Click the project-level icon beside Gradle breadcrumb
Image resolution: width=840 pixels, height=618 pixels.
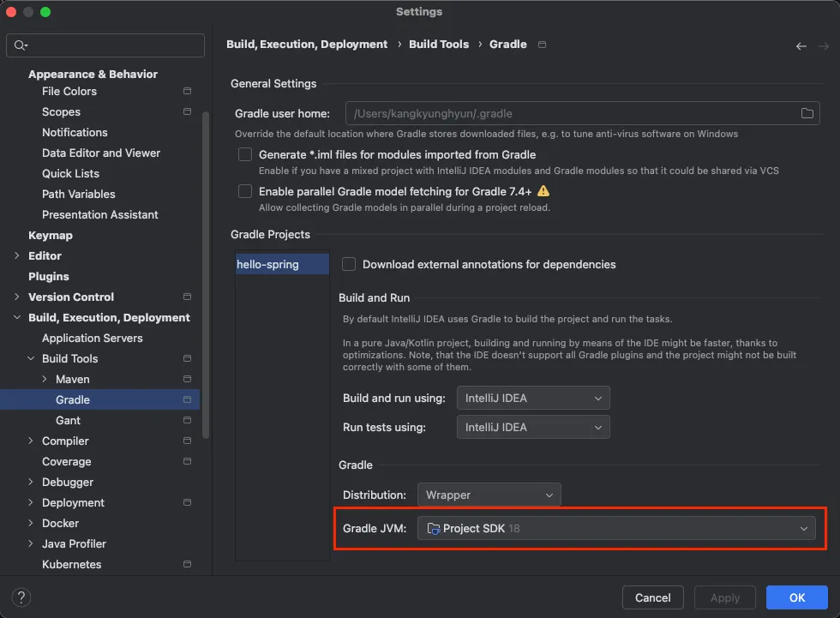[542, 45]
